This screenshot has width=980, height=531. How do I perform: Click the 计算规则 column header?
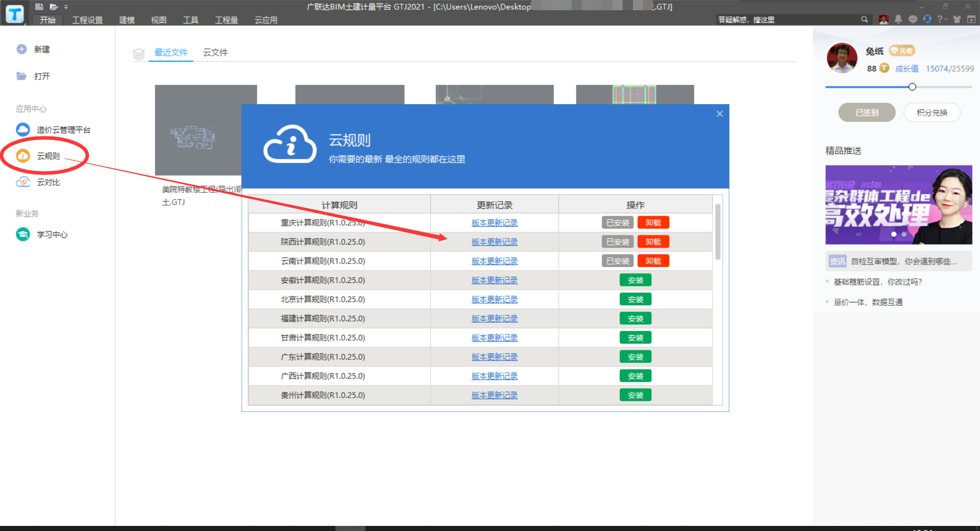coord(339,205)
